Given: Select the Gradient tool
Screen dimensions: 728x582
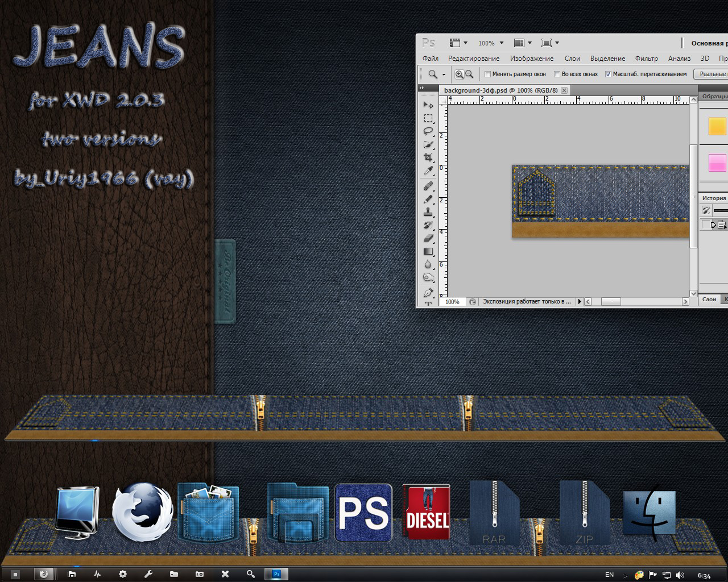Looking at the screenshot, I should (428, 251).
